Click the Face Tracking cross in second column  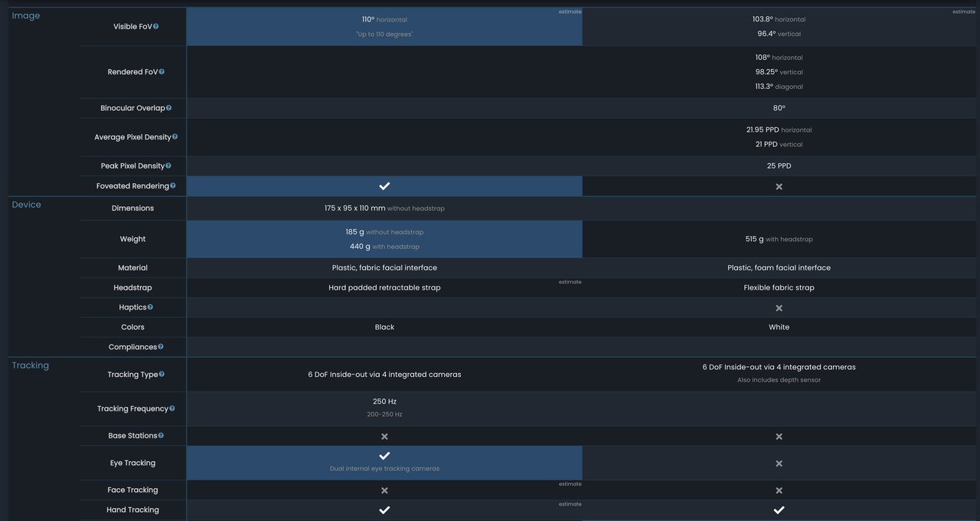[x=779, y=490]
